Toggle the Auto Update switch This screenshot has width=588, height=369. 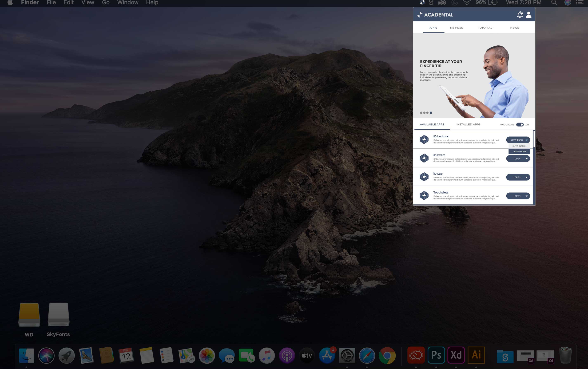click(x=520, y=125)
